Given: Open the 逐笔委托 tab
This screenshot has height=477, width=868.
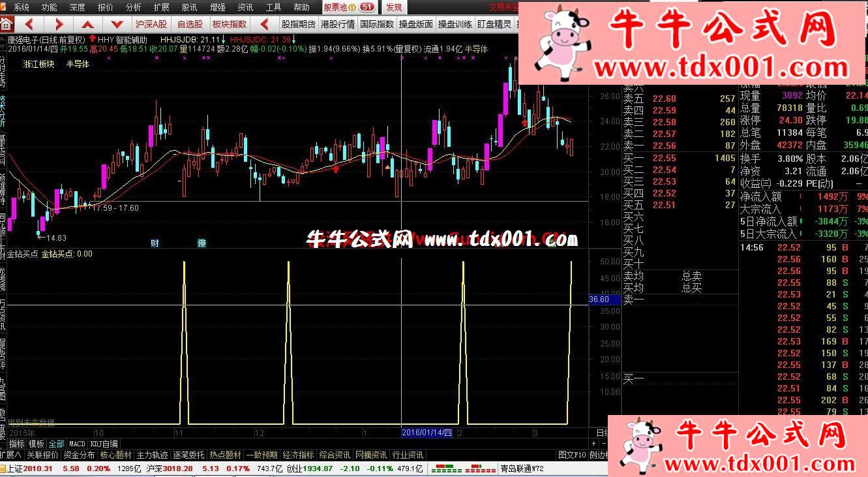Looking at the screenshot, I should point(189,455).
